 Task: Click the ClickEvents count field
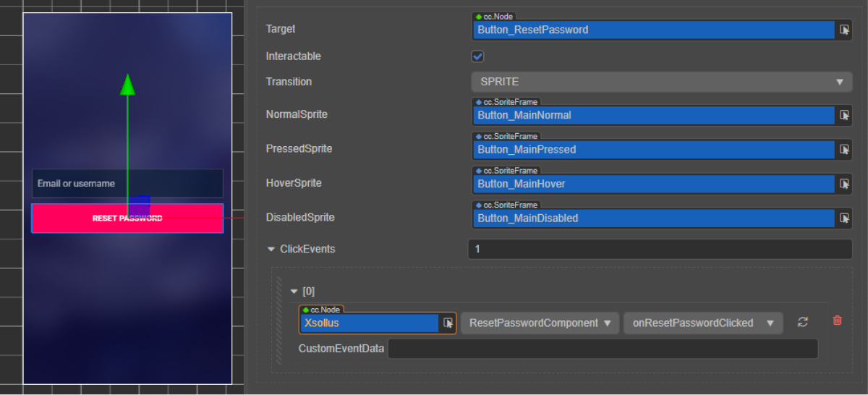(659, 250)
